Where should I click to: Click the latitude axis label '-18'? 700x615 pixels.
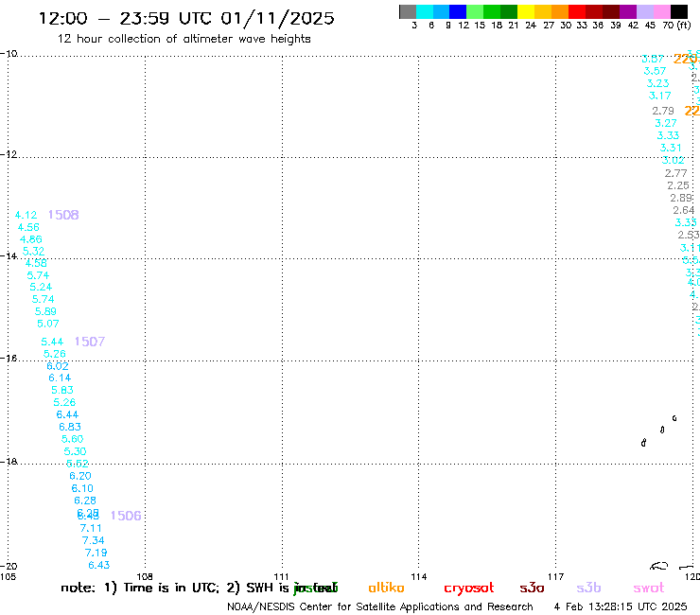8,462
